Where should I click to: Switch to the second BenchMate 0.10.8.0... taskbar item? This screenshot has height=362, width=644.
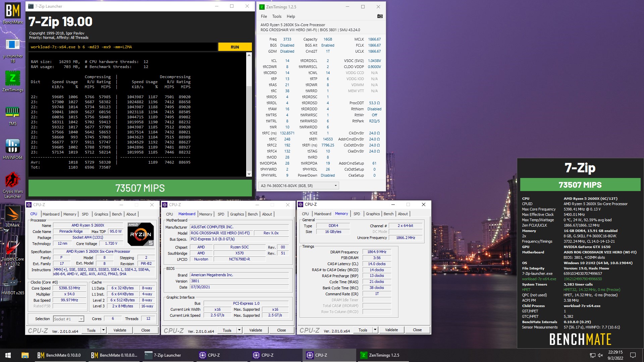(x=114, y=355)
